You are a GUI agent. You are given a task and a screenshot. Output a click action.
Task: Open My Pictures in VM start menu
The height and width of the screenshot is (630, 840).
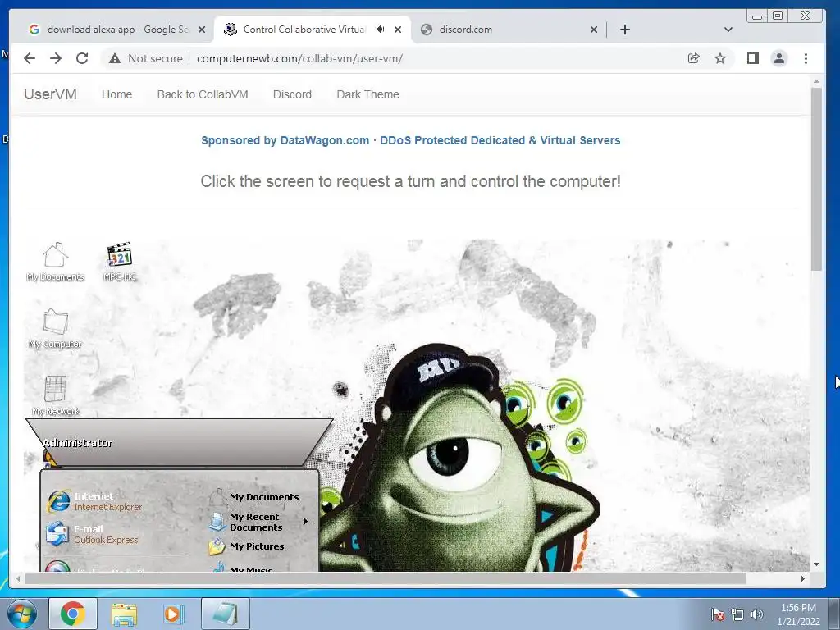(x=246, y=546)
